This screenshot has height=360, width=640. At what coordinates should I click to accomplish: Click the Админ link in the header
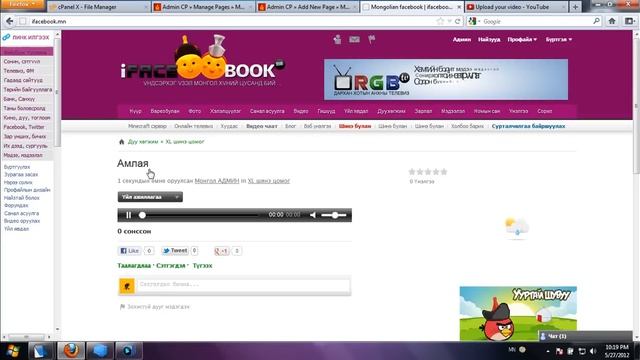462,40
